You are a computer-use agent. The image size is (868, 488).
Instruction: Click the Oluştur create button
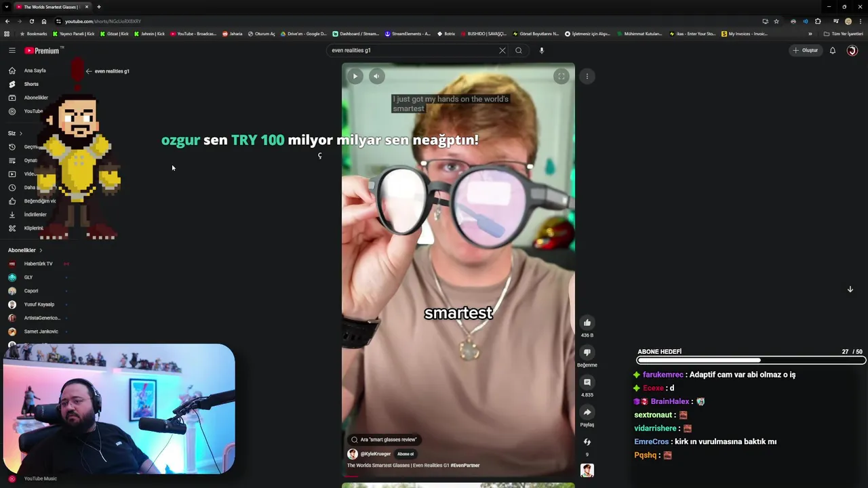[806, 50]
